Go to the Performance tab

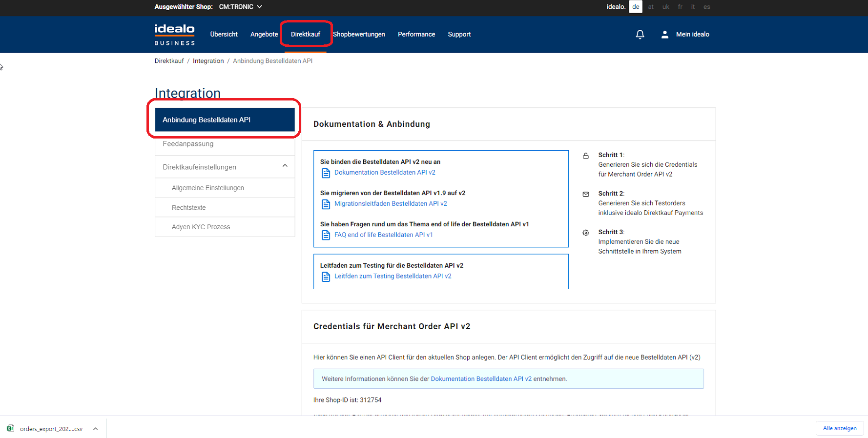pos(416,35)
